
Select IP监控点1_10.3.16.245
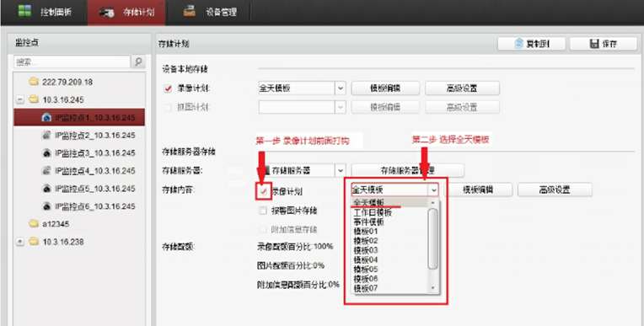point(79,117)
